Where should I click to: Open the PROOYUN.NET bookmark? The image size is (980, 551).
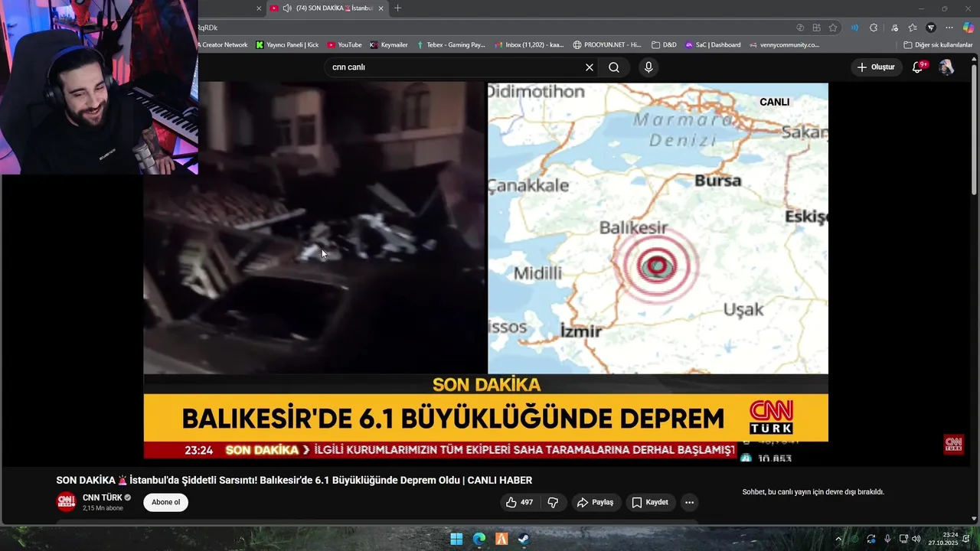(x=607, y=45)
